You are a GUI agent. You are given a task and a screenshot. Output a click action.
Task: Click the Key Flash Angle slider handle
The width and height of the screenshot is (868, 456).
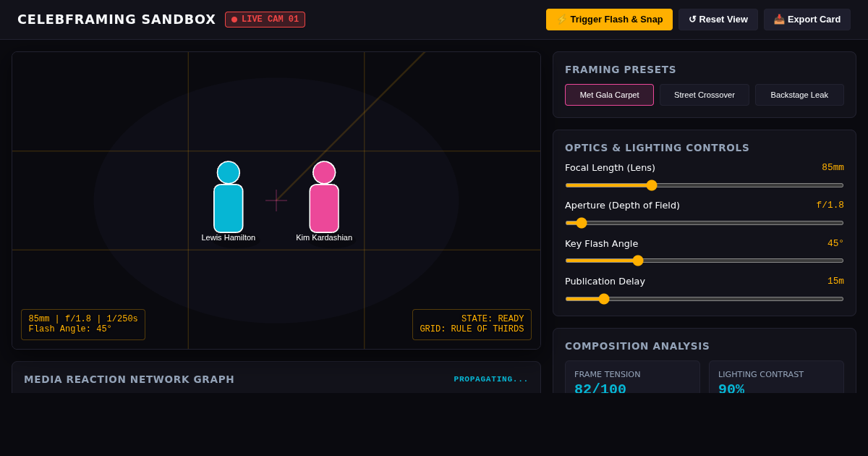[638, 261]
